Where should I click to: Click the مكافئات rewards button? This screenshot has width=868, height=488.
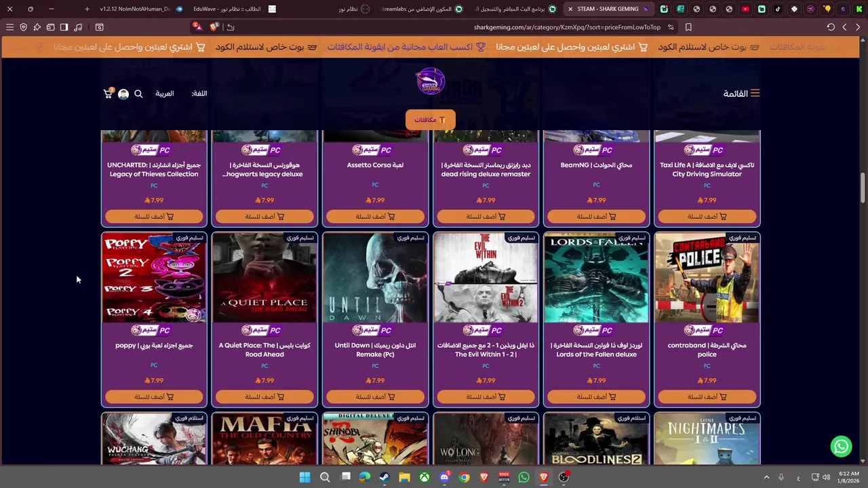pyautogui.click(x=430, y=120)
